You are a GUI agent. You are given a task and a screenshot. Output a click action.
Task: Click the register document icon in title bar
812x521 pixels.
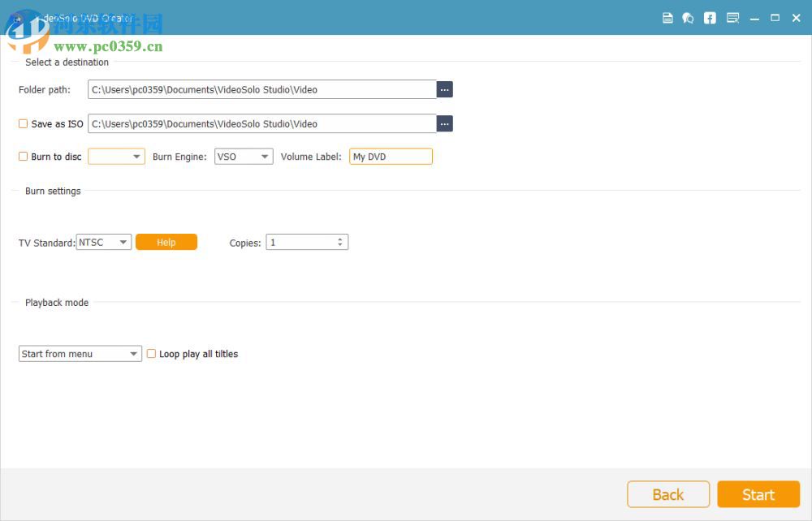pyautogui.click(x=667, y=17)
